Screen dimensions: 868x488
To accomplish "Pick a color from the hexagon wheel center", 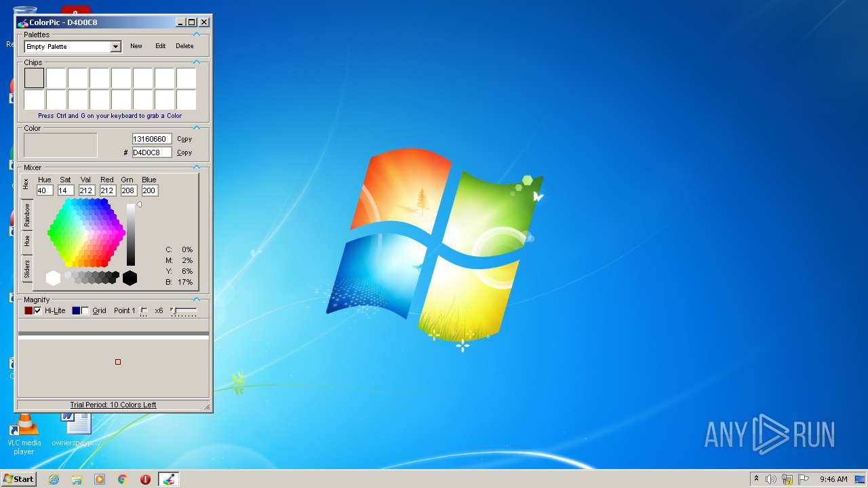I will click(86, 233).
